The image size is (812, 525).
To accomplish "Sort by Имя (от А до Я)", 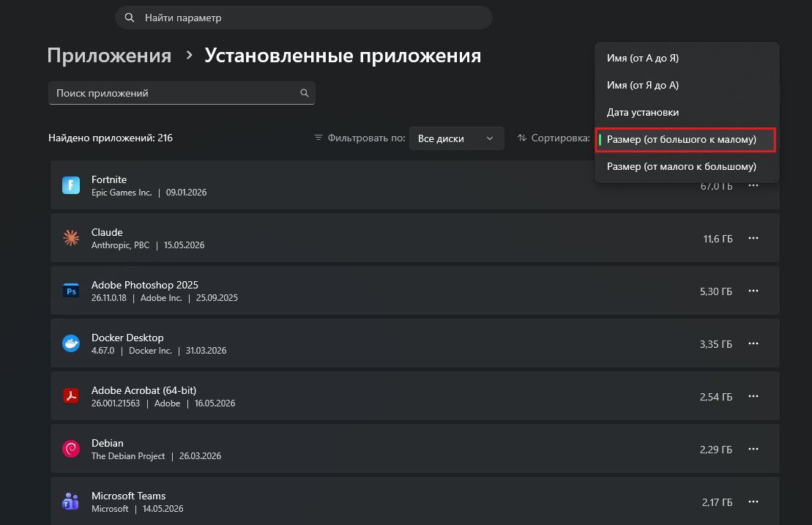I will coord(687,58).
